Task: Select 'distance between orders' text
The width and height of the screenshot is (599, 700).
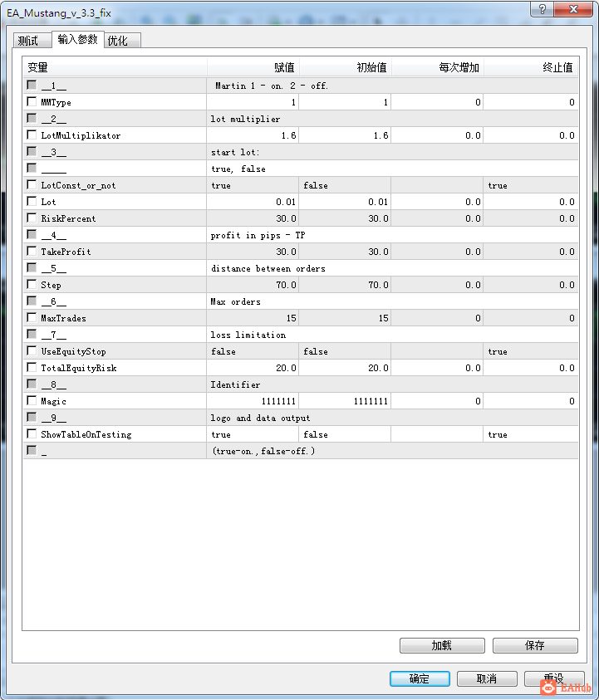Action: (268, 268)
